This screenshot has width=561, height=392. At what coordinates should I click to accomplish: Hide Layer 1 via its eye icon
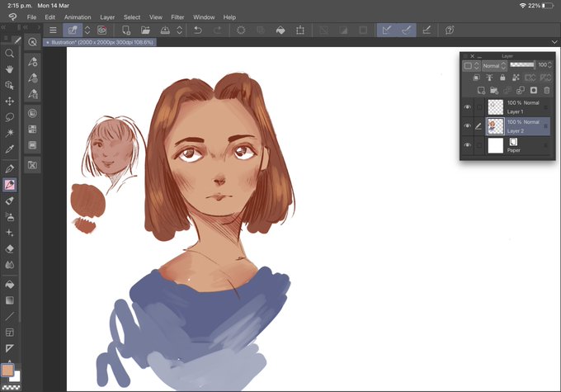point(467,107)
